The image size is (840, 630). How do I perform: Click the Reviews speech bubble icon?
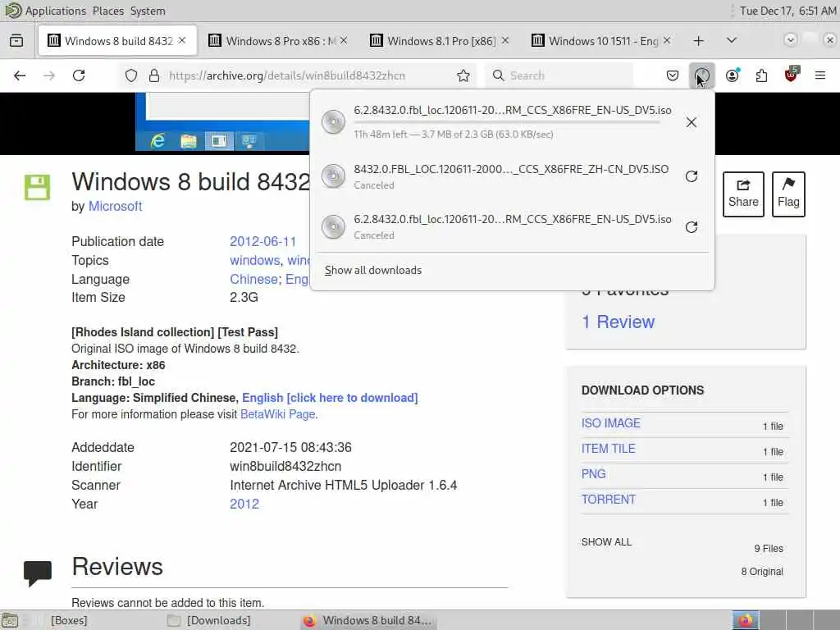click(x=38, y=573)
